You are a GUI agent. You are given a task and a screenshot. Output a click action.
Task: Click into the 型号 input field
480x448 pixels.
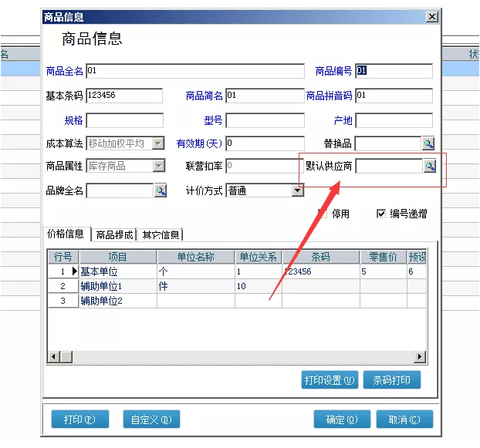pos(265,120)
